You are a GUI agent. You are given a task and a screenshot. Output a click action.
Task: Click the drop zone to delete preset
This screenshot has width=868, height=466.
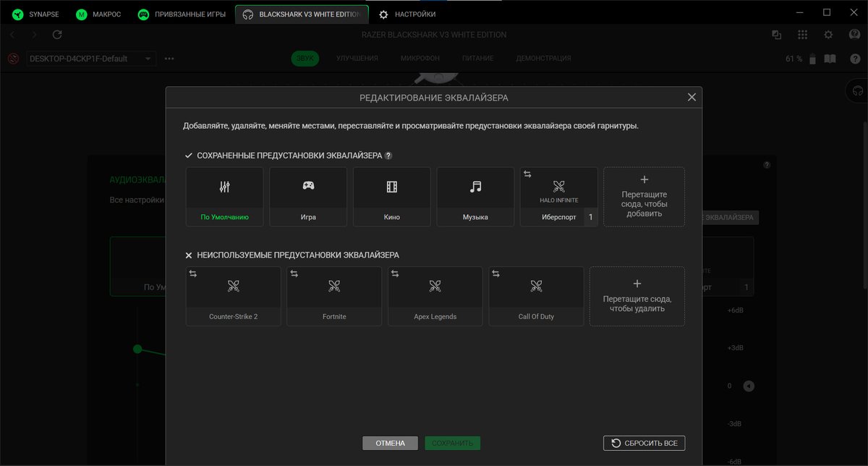[637, 296]
